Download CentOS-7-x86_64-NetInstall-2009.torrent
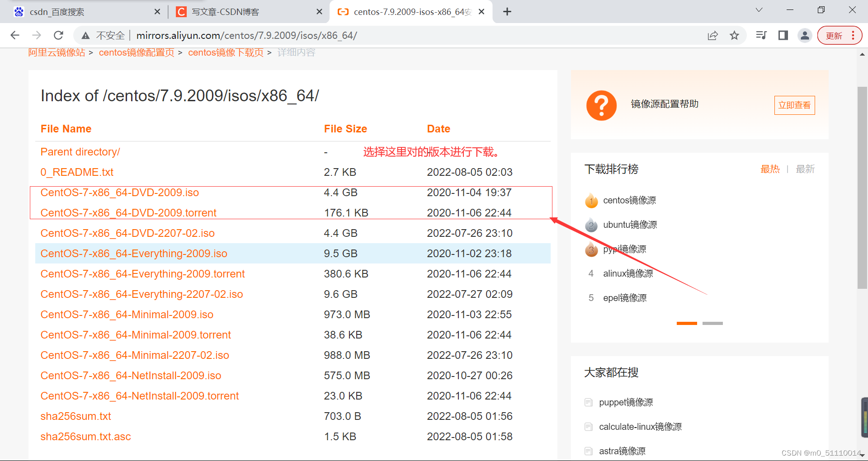868x461 pixels. coord(139,396)
